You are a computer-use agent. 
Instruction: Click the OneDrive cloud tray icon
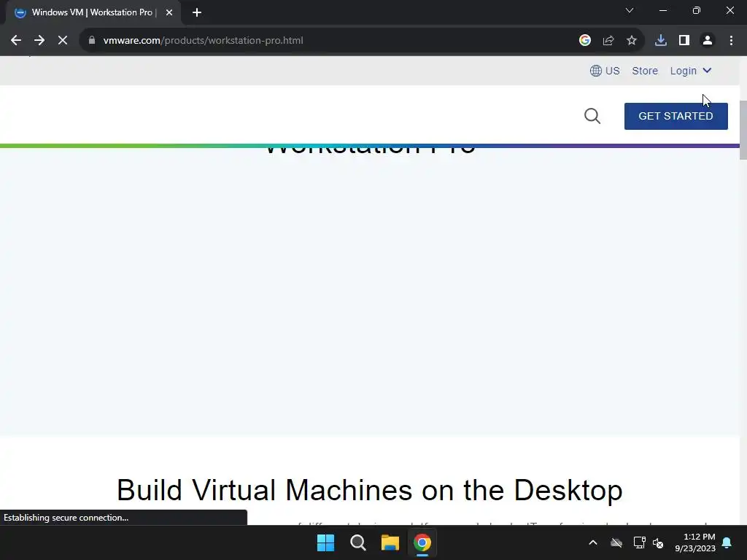pos(616,542)
